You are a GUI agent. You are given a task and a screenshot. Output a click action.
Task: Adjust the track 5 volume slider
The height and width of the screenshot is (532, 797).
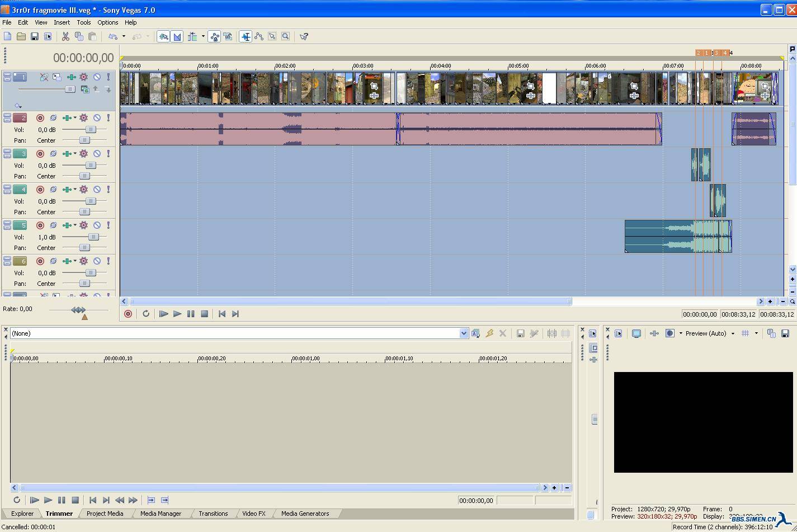click(x=93, y=237)
